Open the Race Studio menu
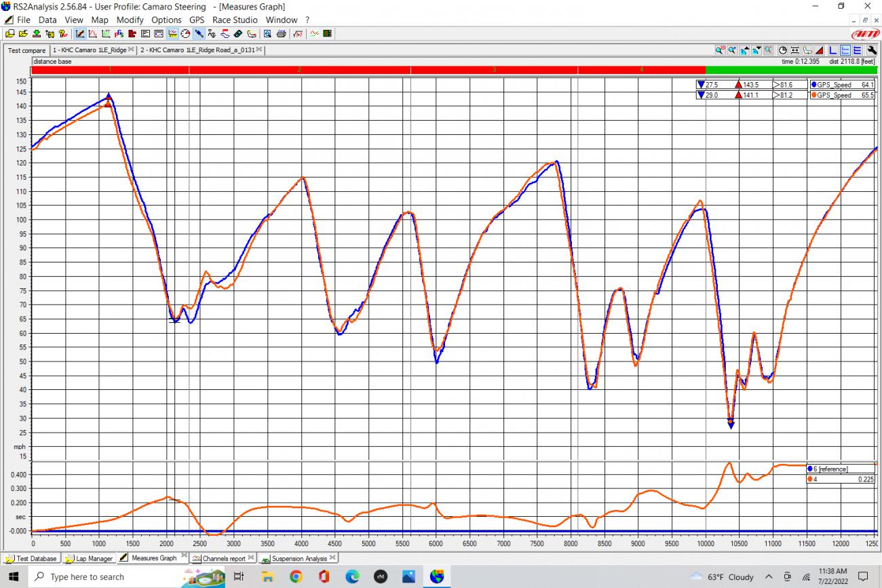Viewport: 882px width, 588px height. [235, 20]
